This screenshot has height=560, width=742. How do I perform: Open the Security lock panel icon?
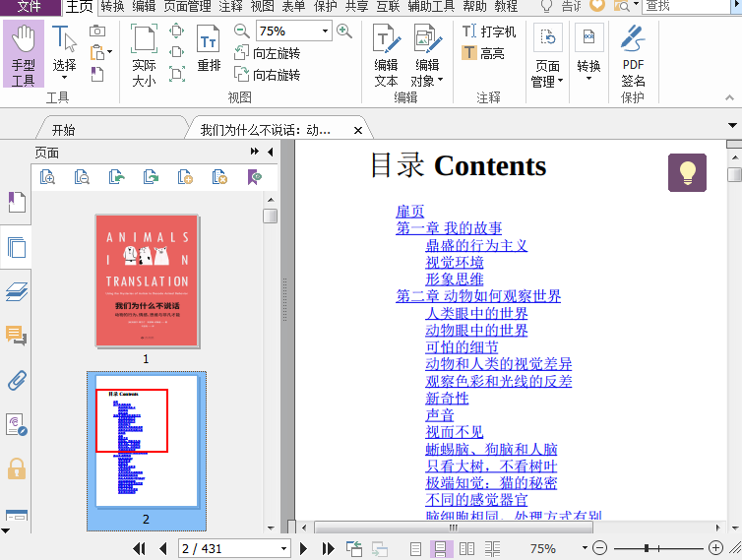(17, 469)
